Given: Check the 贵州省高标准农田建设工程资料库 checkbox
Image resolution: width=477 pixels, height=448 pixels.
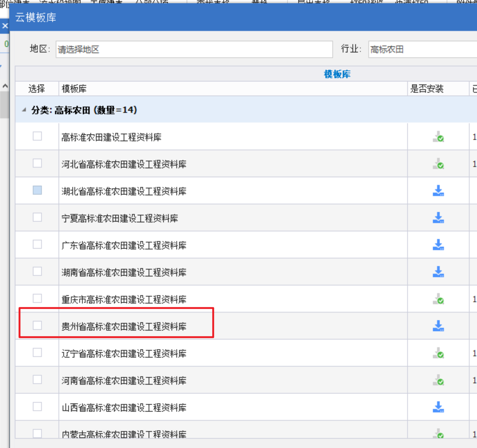Looking at the screenshot, I should [37, 325].
